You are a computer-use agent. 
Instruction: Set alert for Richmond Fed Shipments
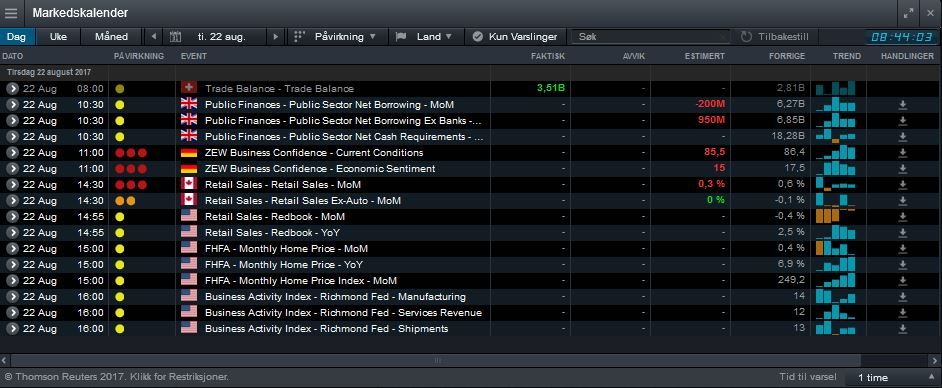(902, 329)
